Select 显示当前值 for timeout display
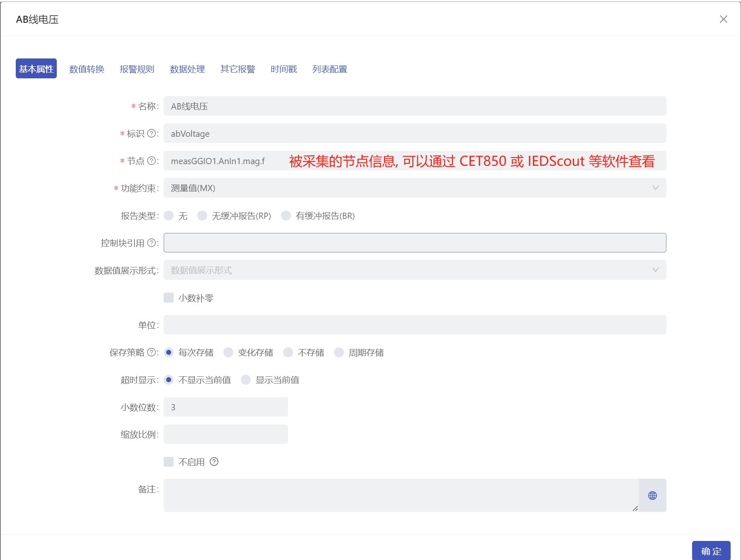Viewport: 741px width, 560px height. 246,380
